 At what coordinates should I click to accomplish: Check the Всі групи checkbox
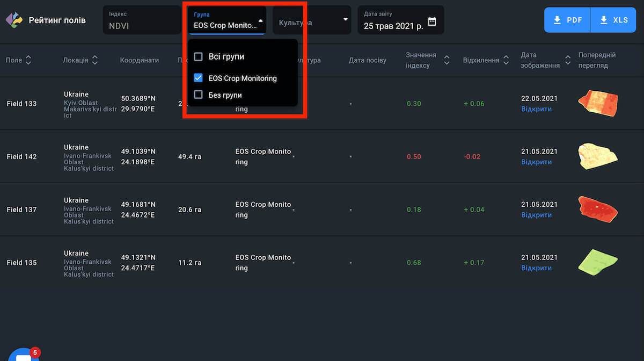[198, 56]
